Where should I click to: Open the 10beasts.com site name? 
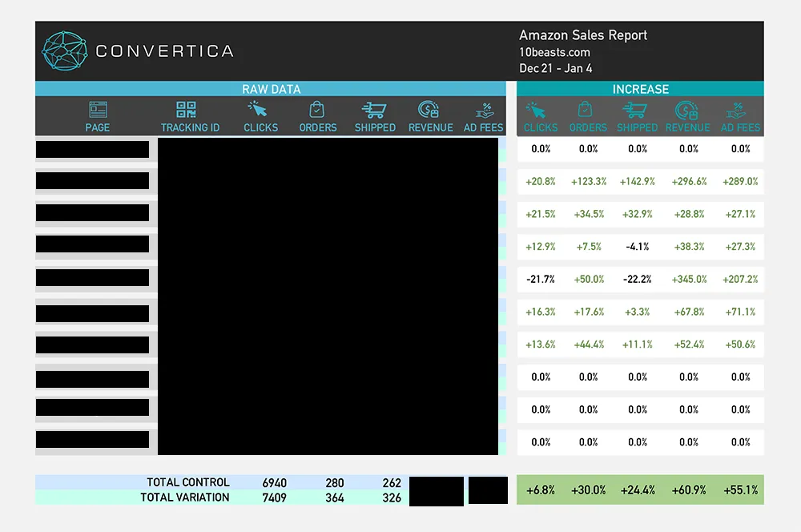coord(554,52)
